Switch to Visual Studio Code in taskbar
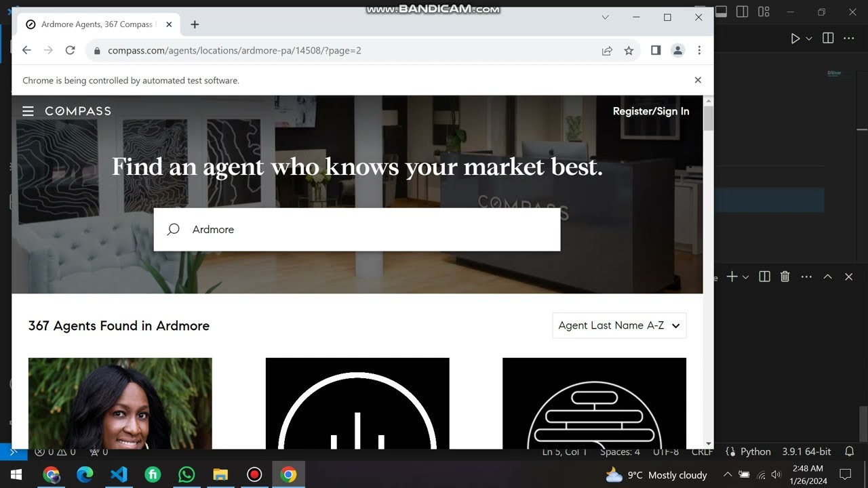 (119, 474)
